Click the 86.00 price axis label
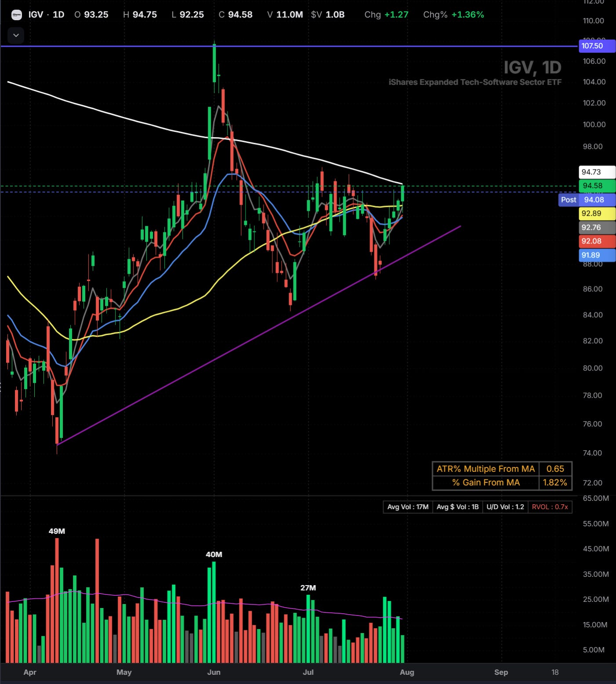The height and width of the screenshot is (684, 616). click(593, 289)
